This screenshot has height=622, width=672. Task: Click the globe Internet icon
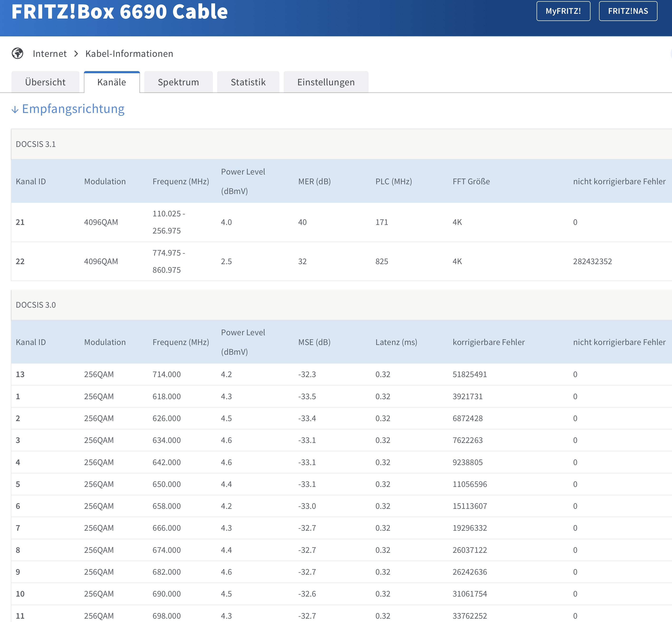18,53
